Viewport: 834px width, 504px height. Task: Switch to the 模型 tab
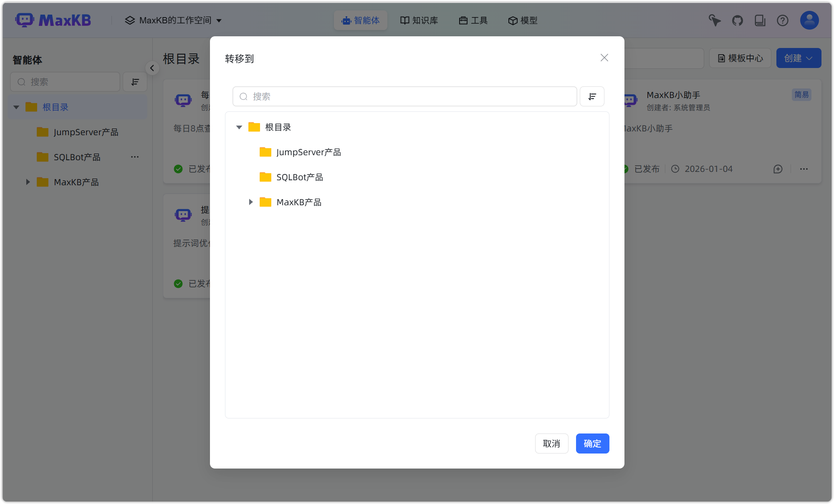coord(522,20)
